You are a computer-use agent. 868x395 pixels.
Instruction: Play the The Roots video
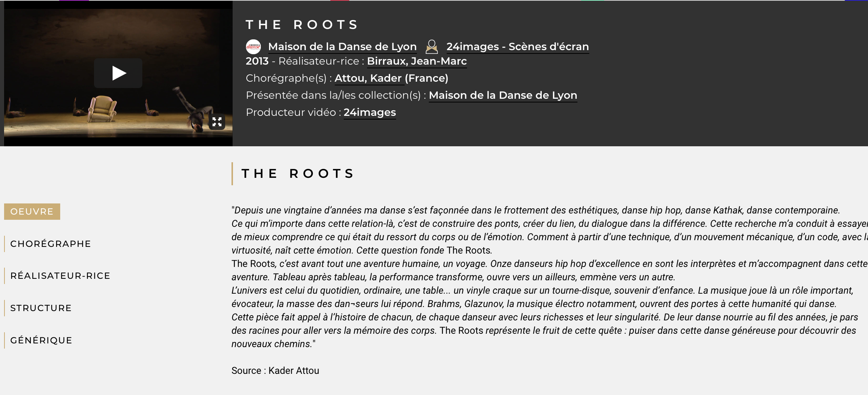118,73
